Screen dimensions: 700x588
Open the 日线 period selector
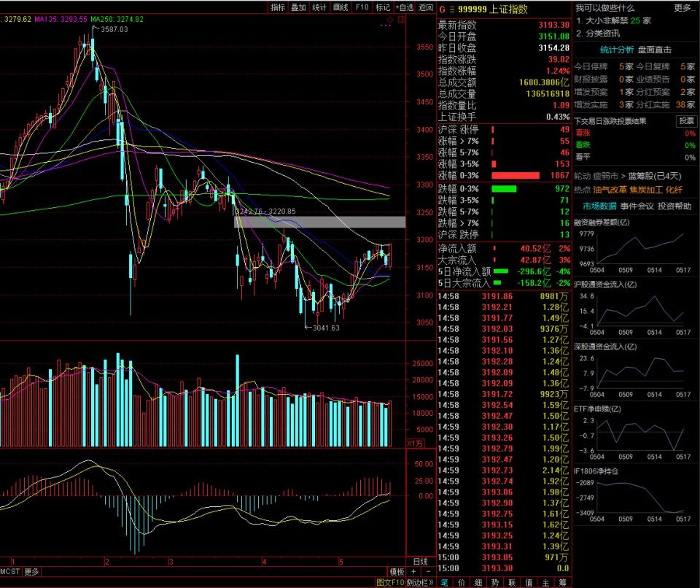[x=421, y=561]
